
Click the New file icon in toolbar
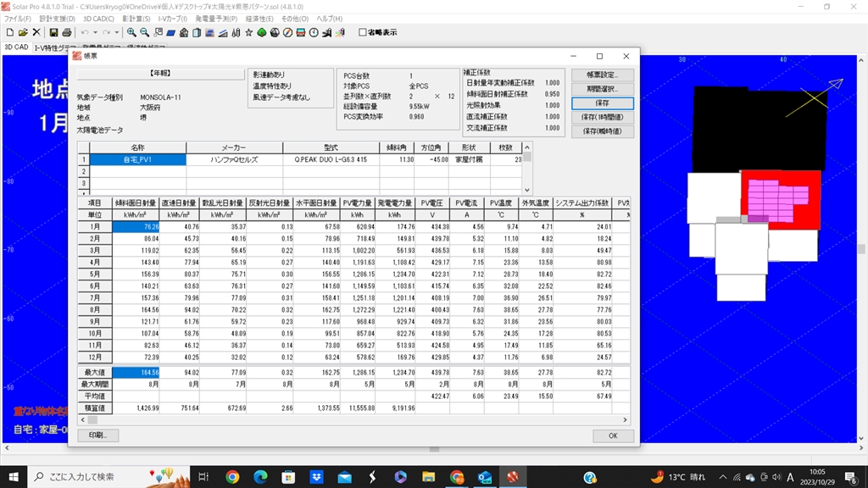click(x=9, y=32)
